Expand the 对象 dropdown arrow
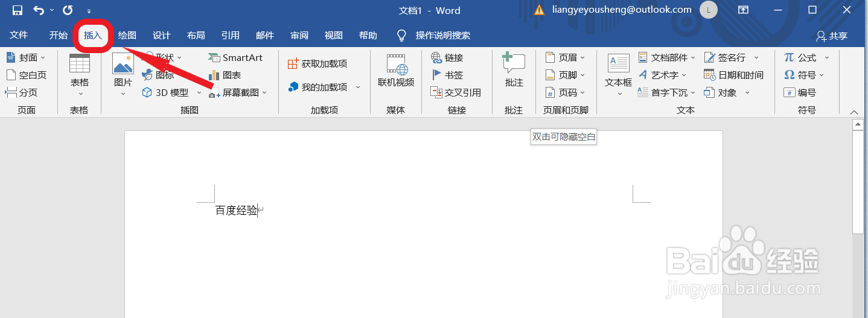This screenshot has height=318, width=868. (x=747, y=92)
